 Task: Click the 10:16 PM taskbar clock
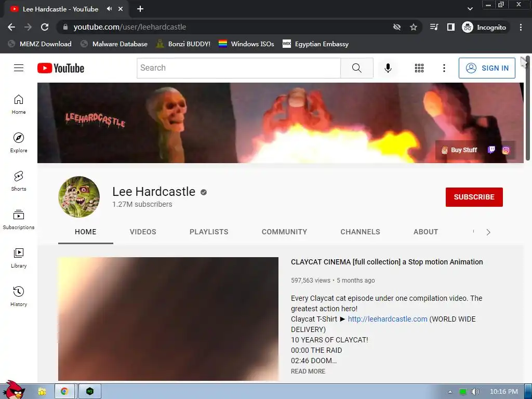coord(504,392)
